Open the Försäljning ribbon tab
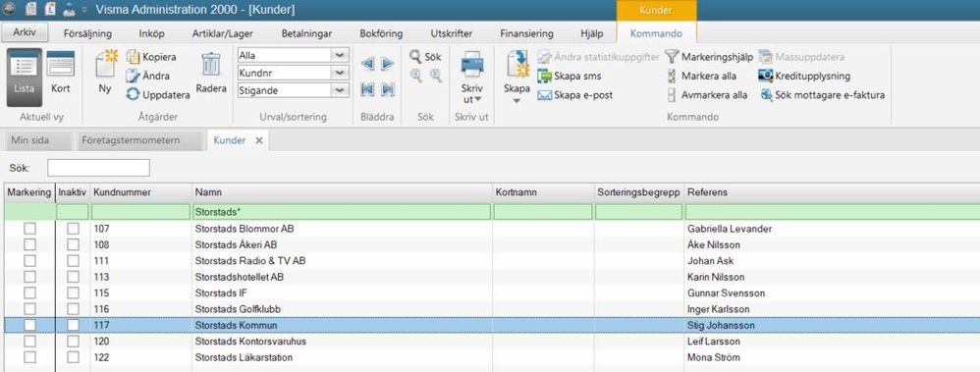 (x=87, y=33)
